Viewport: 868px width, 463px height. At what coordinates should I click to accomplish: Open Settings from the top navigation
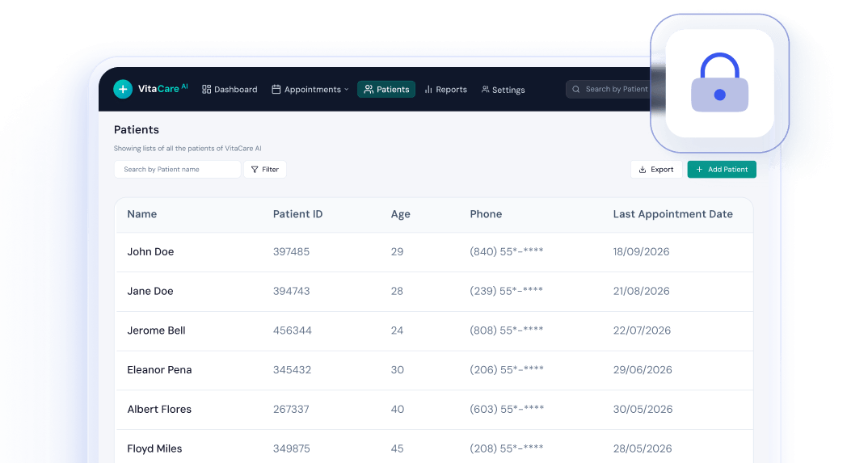(x=503, y=90)
